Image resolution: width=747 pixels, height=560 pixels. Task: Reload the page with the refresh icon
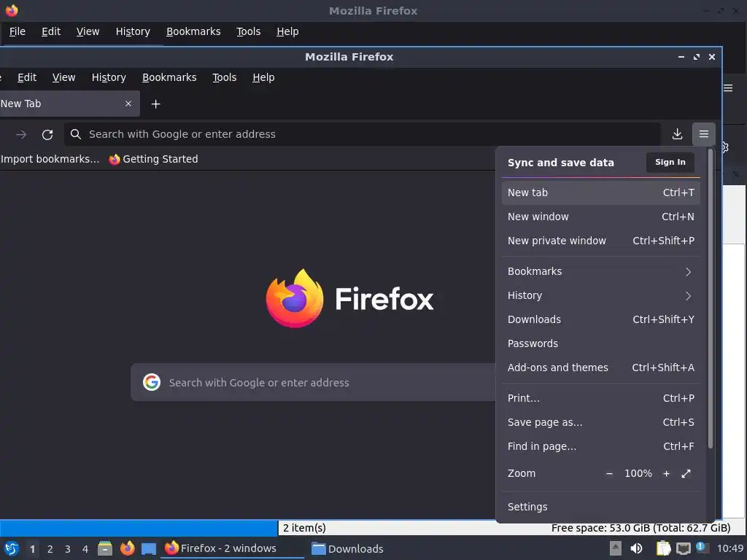pyautogui.click(x=47, y=135)
